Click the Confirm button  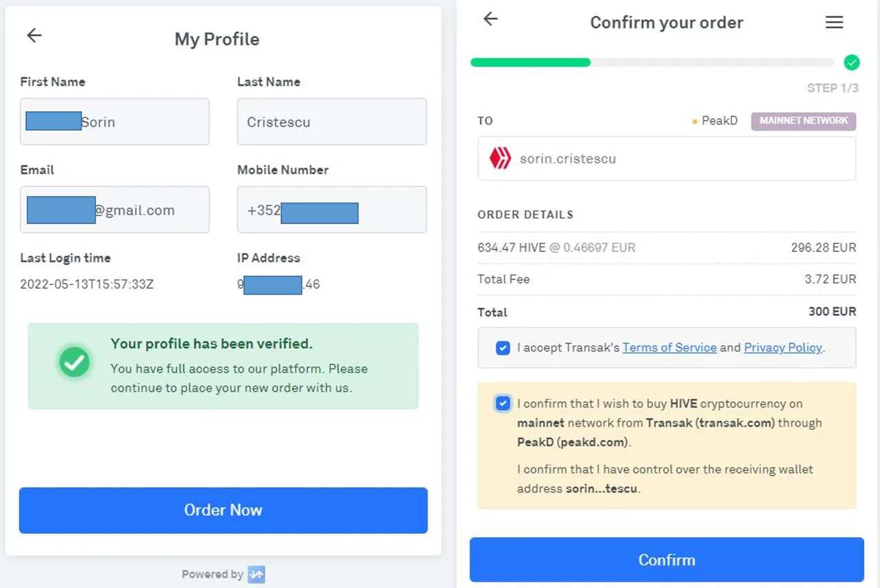pos(667,560)
